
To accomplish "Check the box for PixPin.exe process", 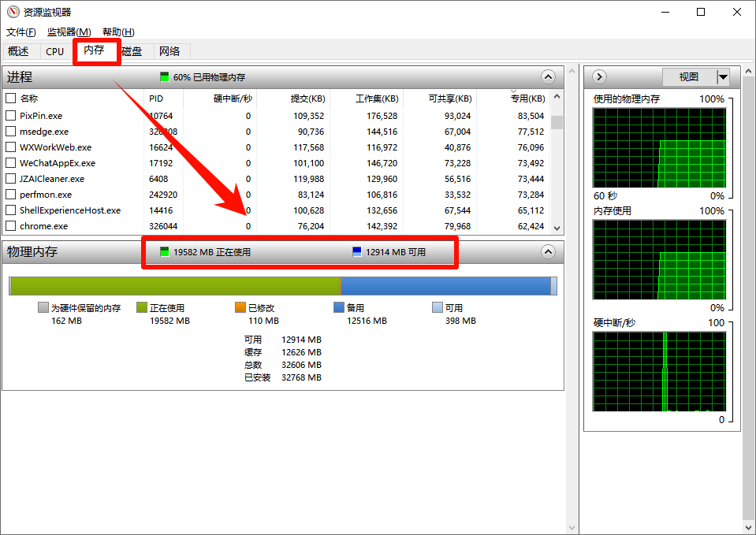I will [x=11, y=116].
